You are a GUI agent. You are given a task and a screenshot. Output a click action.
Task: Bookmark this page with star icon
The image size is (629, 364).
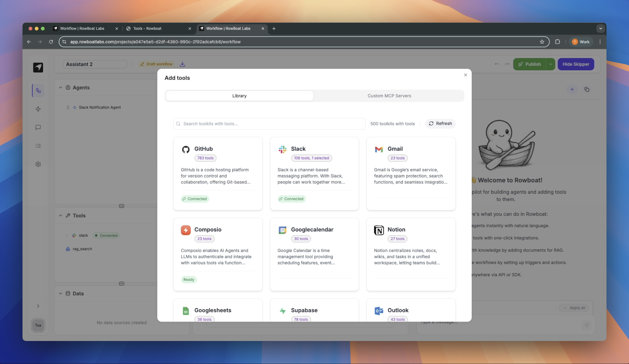pyautogui.click(x=542, y=42)
